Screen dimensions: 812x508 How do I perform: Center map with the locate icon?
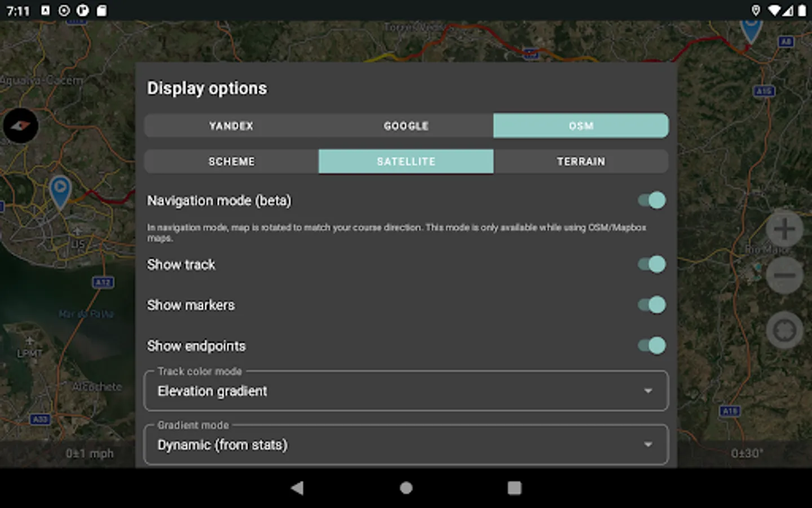click(784, 330)
